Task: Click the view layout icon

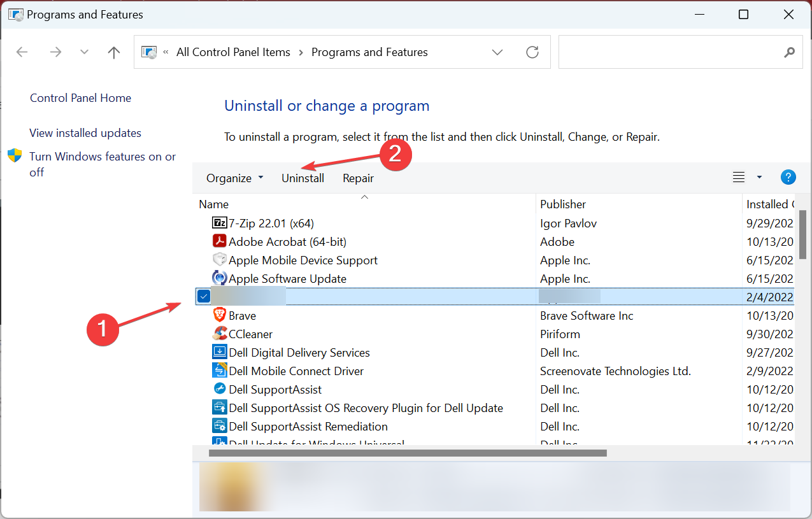Action: 739,178
